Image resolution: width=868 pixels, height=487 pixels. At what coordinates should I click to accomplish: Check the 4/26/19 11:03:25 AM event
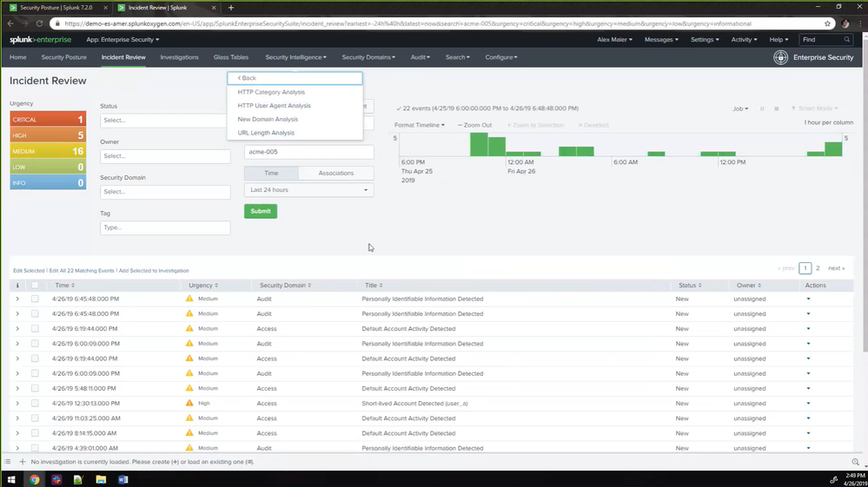35,418
